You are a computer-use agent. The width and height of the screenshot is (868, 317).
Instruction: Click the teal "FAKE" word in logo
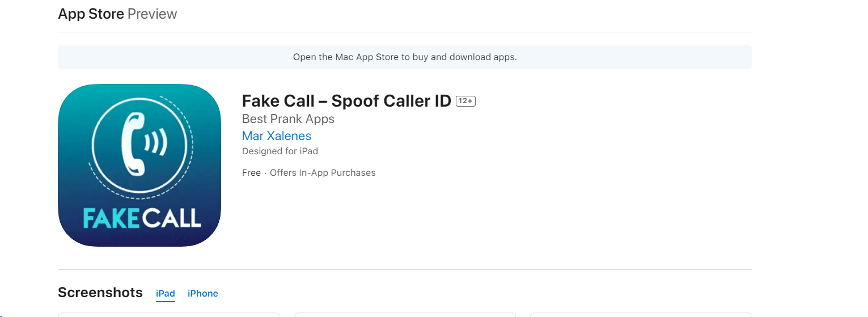(111, 218)
